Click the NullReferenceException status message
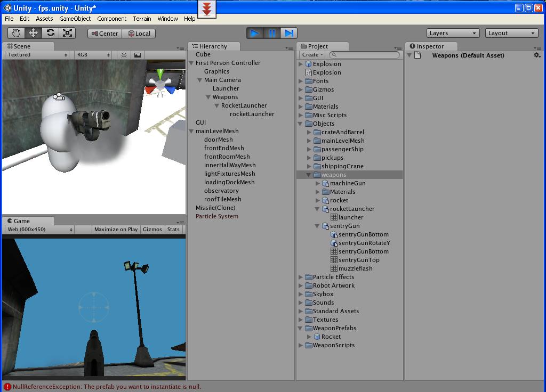This screenshot has width=546, height=392. tap(107, 387)
